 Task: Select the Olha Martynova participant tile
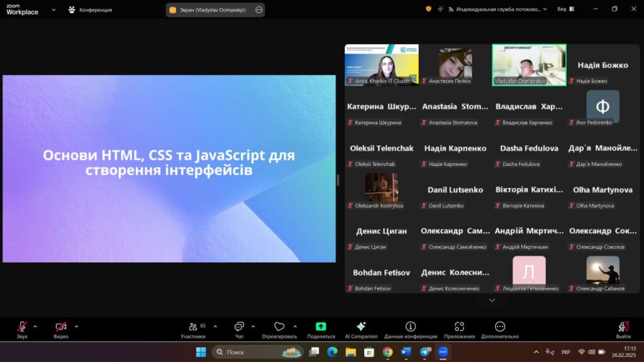[x=603, y=190]
